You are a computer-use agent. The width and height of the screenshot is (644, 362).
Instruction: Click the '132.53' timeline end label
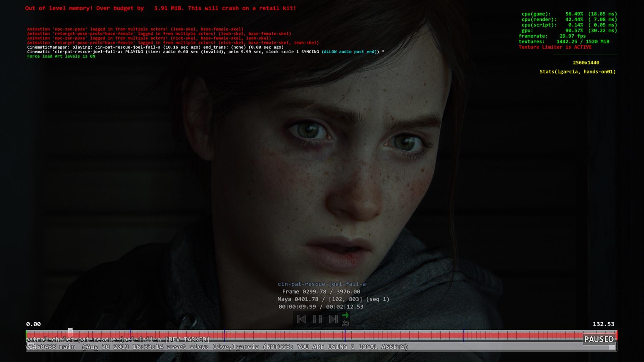pos(603,324)
